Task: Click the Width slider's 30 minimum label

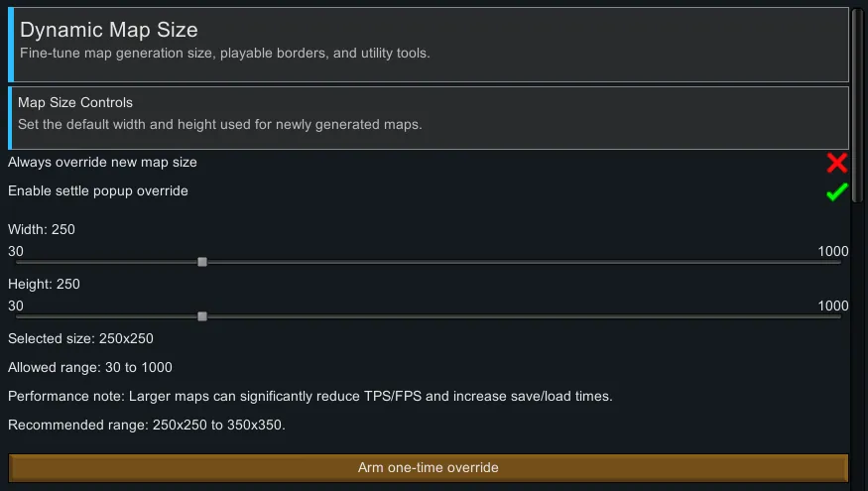Action: (x=16, y=251)
